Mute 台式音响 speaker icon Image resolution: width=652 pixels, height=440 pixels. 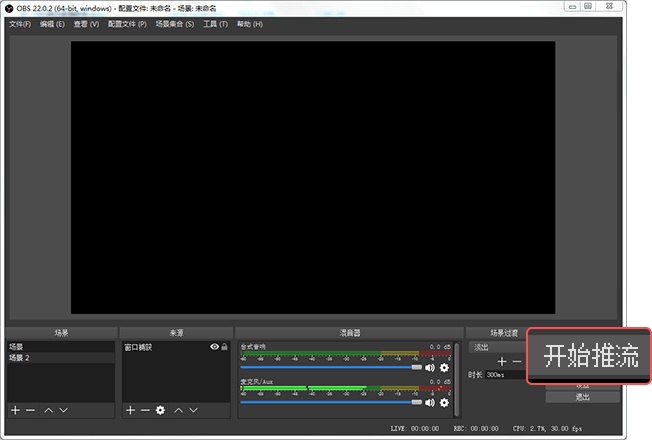coord(430,368)
